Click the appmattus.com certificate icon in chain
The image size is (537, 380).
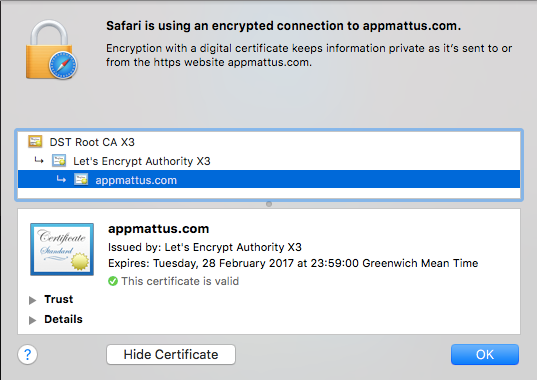pos(81,179)
